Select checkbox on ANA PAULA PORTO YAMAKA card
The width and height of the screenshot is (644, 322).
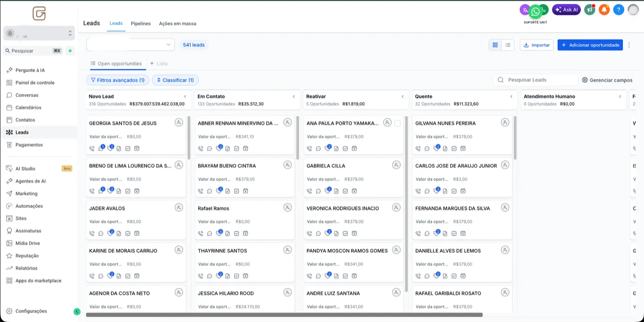pos(397,123)
